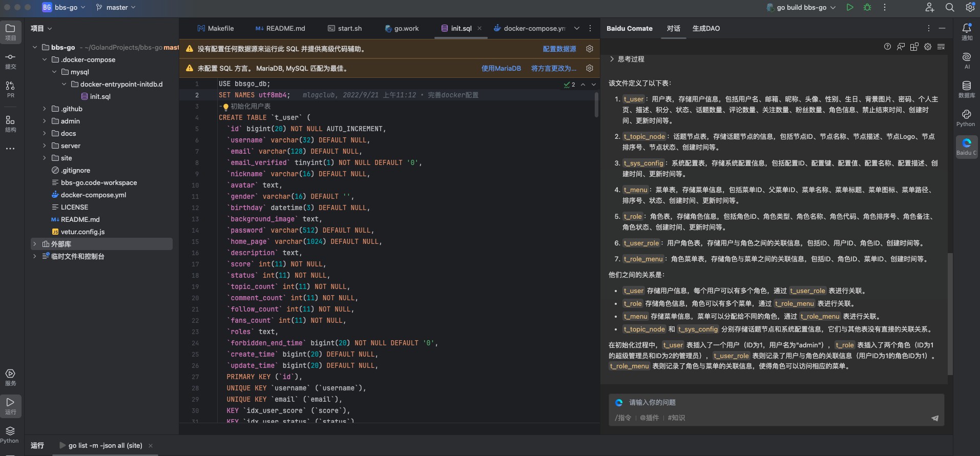Minimize the Baidu Comate panel
The image size is (980, 456).
click(942, 28)
